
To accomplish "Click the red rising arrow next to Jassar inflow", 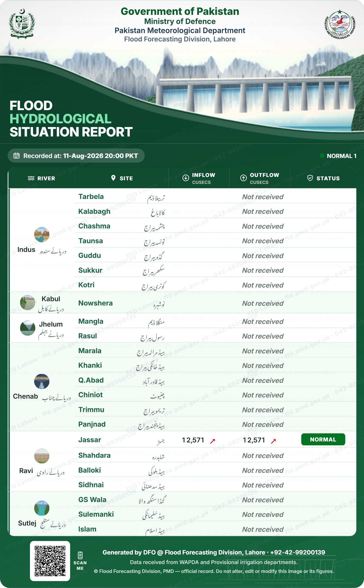I will 213,441.
